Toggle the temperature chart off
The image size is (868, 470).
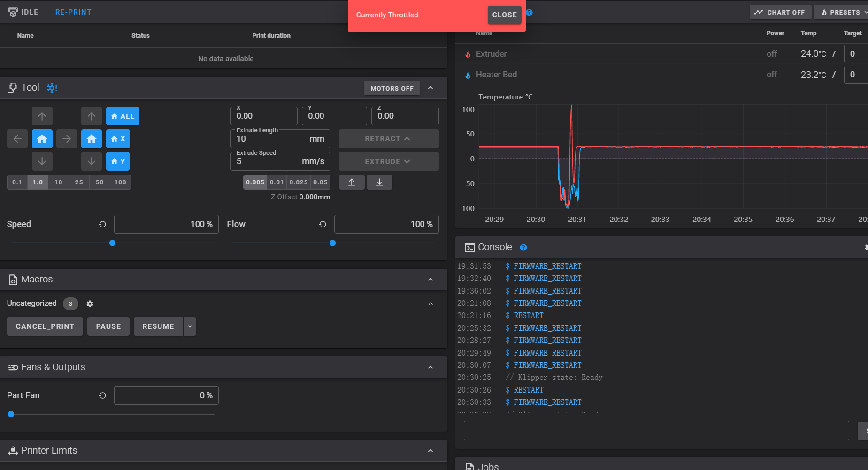click(780, 12)
